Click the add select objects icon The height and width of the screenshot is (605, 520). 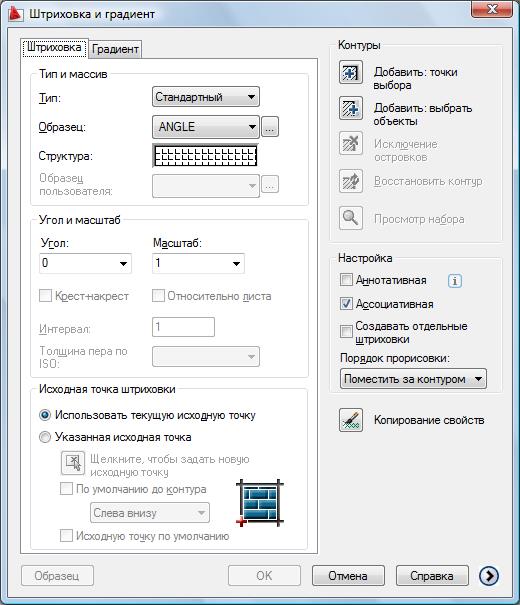pyautogui.click(x=351, y=108)
